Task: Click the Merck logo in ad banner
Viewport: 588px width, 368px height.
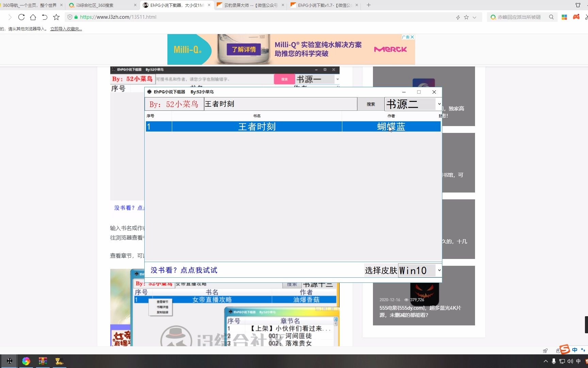Action: 390,49
